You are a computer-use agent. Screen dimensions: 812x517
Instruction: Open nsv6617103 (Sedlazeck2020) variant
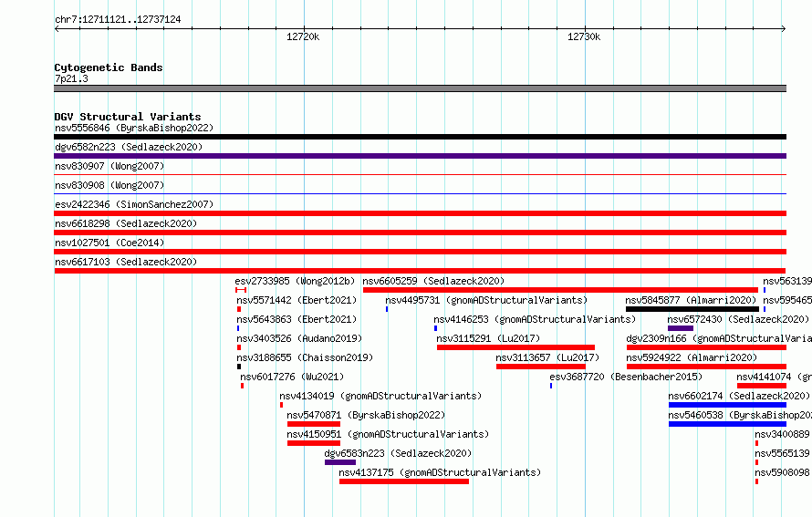(x=126, y=262)
